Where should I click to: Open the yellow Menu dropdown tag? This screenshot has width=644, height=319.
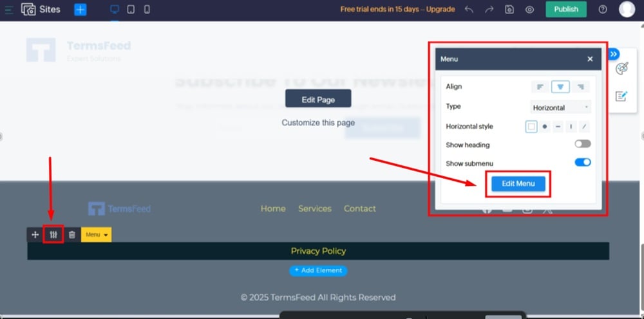coord(96,235)
